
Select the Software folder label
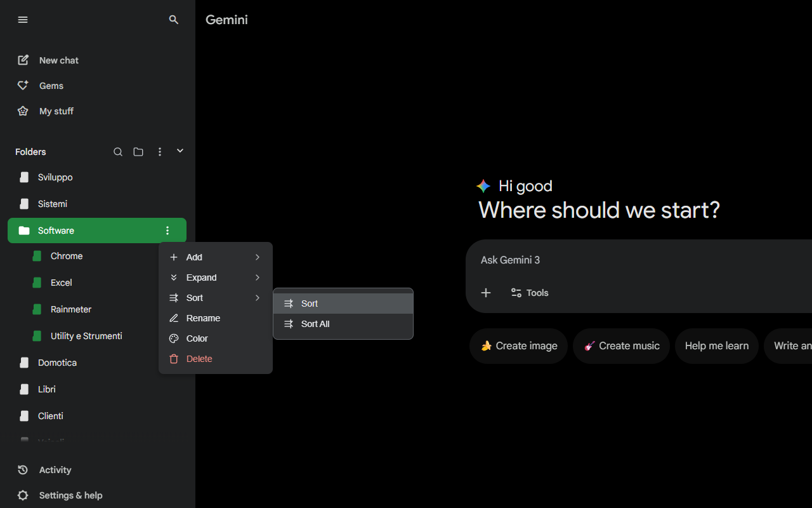tap(56, 231)
